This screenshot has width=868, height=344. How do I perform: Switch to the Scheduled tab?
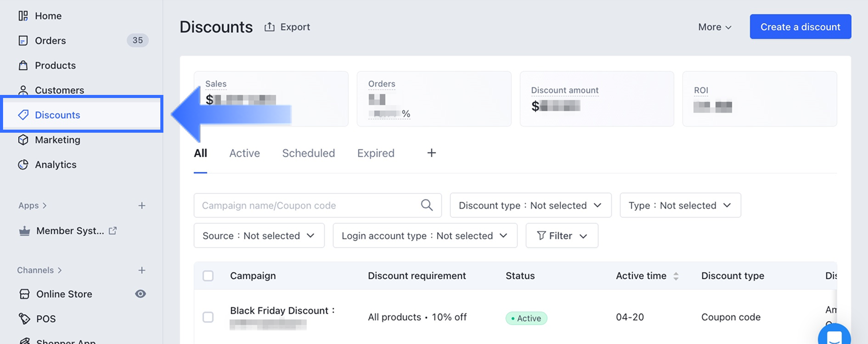308,153
